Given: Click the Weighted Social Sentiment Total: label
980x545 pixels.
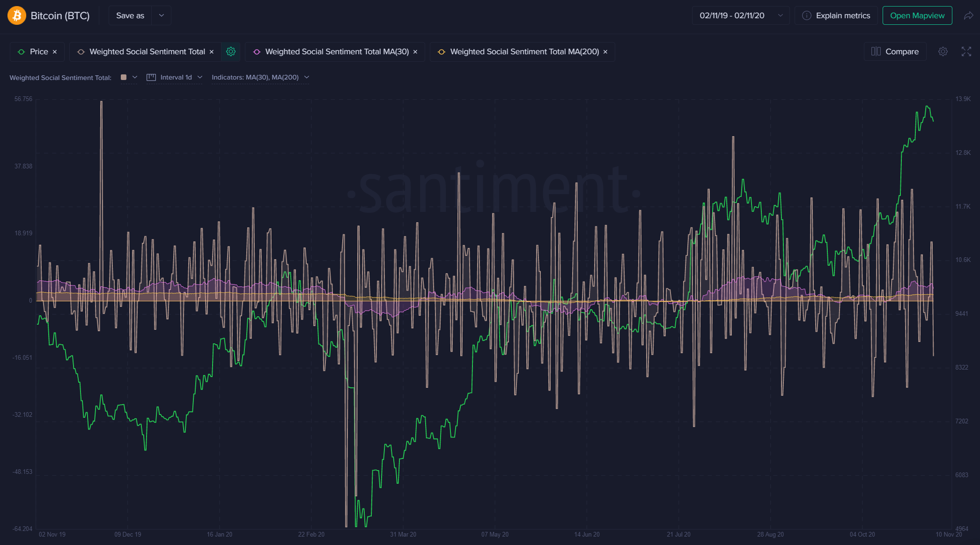Looking at the screenshot, I should (x=60, y=78).
